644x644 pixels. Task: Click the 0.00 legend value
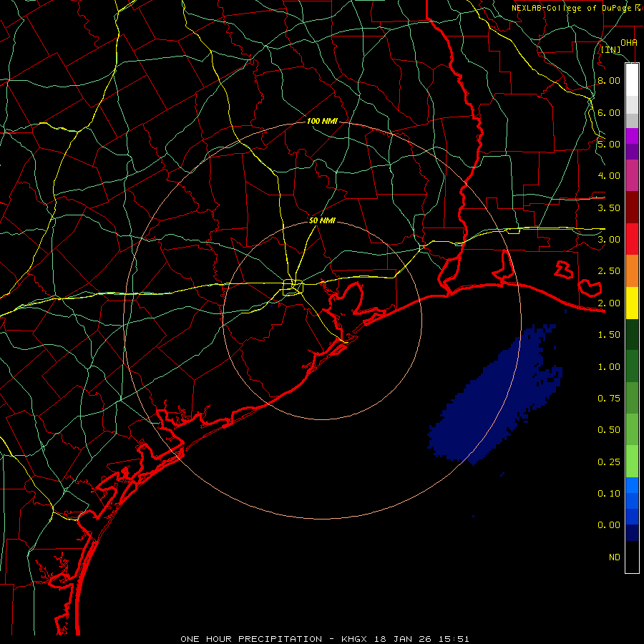coord(609,525)
